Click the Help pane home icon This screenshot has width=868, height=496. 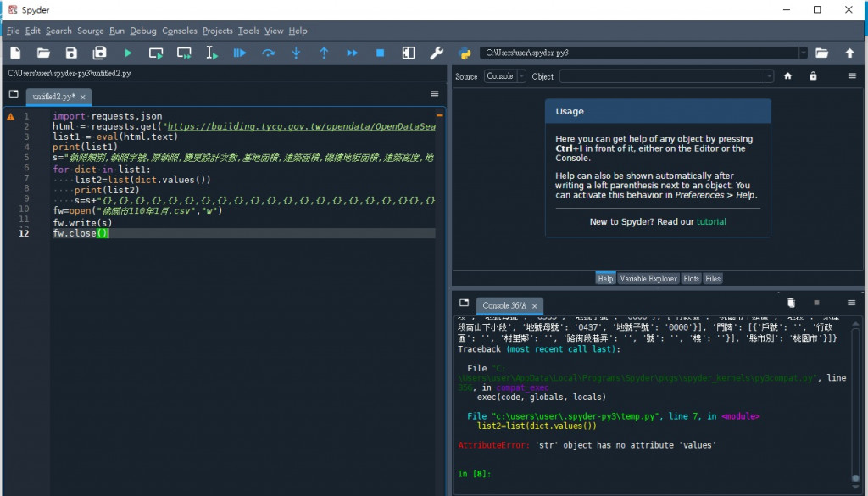tap(787, 76)
